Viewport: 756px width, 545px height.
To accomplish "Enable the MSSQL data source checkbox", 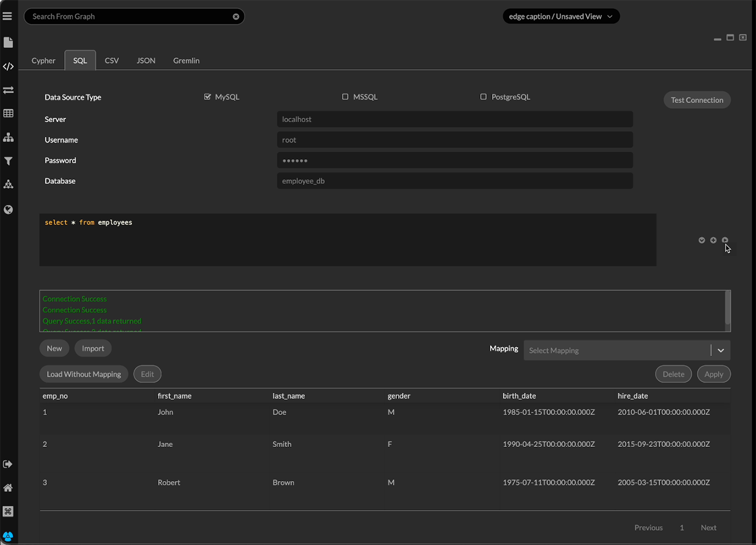I will 345,97.
